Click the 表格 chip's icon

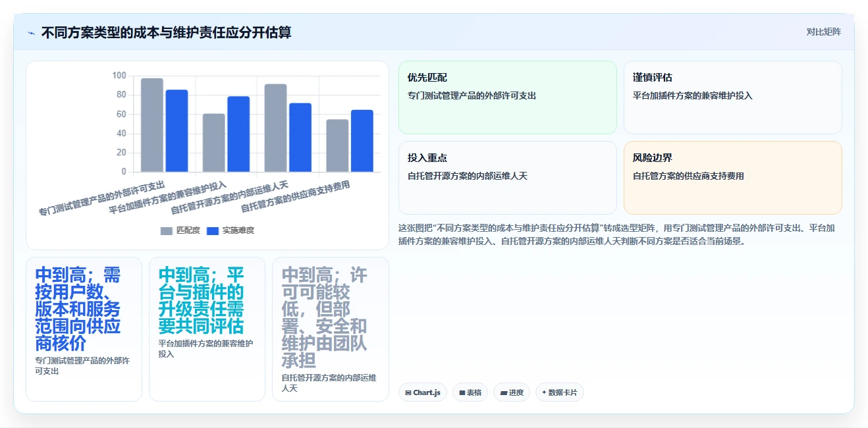click(x=462, y=392)
